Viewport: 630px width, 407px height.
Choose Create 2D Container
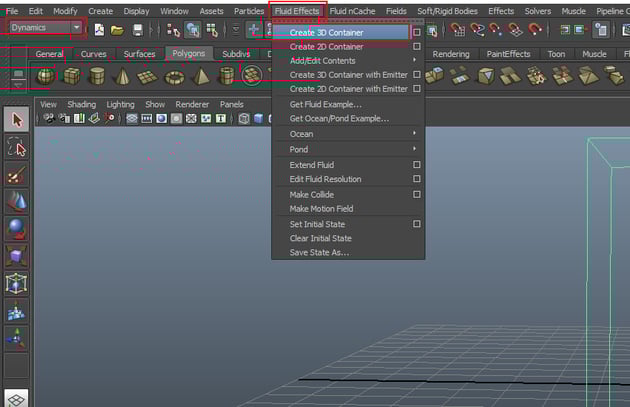(x=326, y=47)
